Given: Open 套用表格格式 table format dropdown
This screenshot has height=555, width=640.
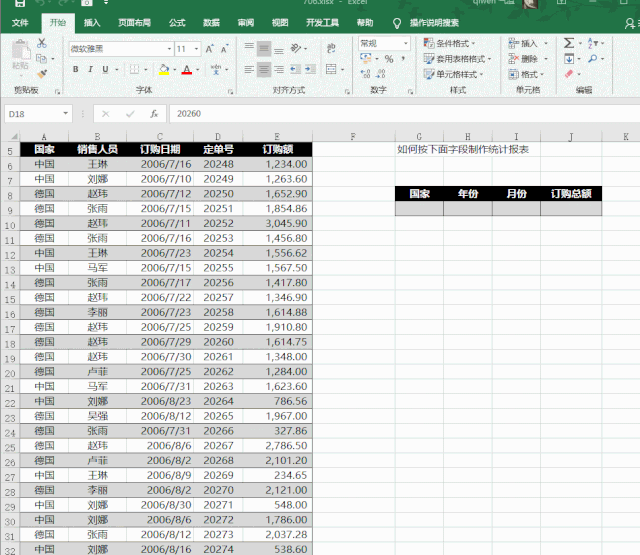Looking at the screenshot, I should [x=457, y=58].
